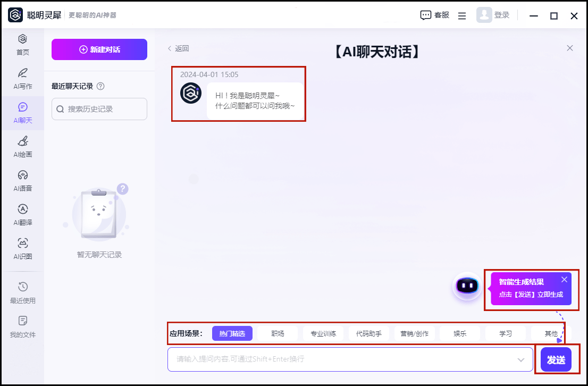The width and height of the screenshot is (588, 386).
Task: Open the hamburger menu in title bar
Action: [x=462, y=16]
